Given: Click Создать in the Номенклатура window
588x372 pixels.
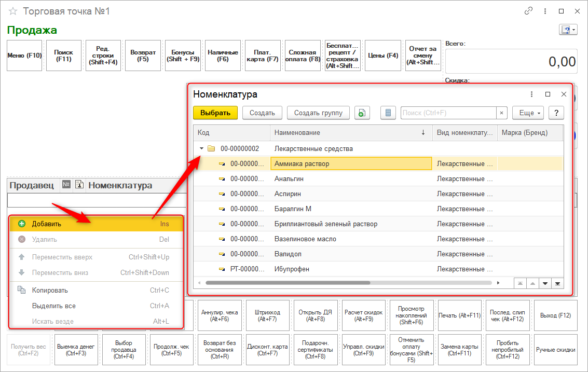Looking at the screenshot, I should pyautogui.click(x=262, y=113).
